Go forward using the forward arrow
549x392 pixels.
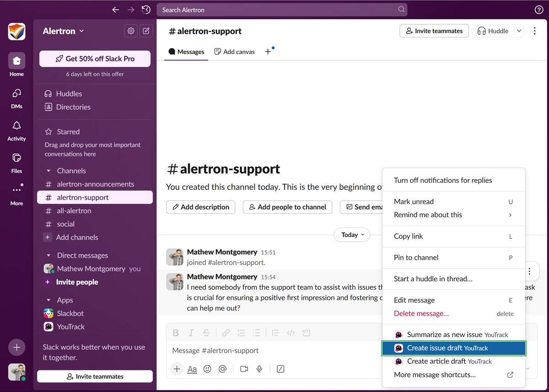(x=131, y=10)
